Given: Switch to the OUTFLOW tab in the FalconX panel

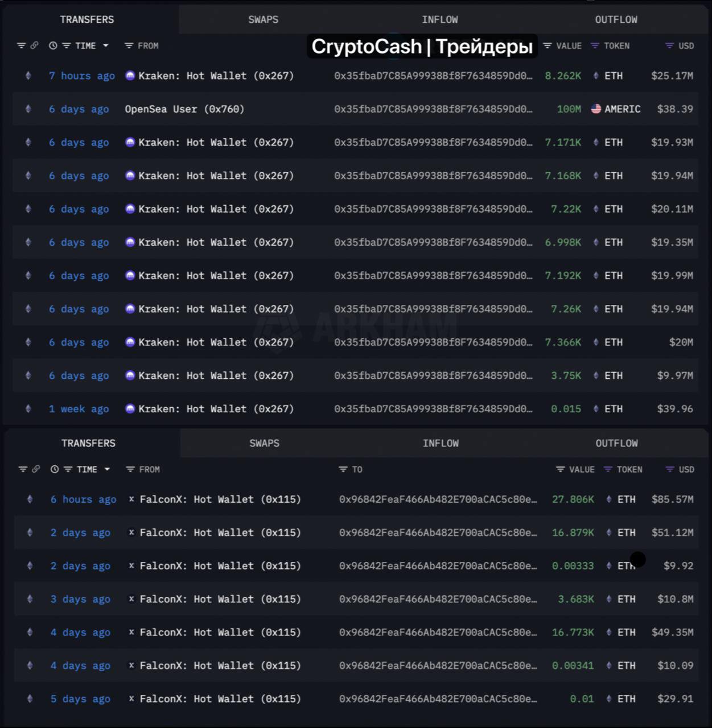Looking at the screenshot, I should [617, 443].
